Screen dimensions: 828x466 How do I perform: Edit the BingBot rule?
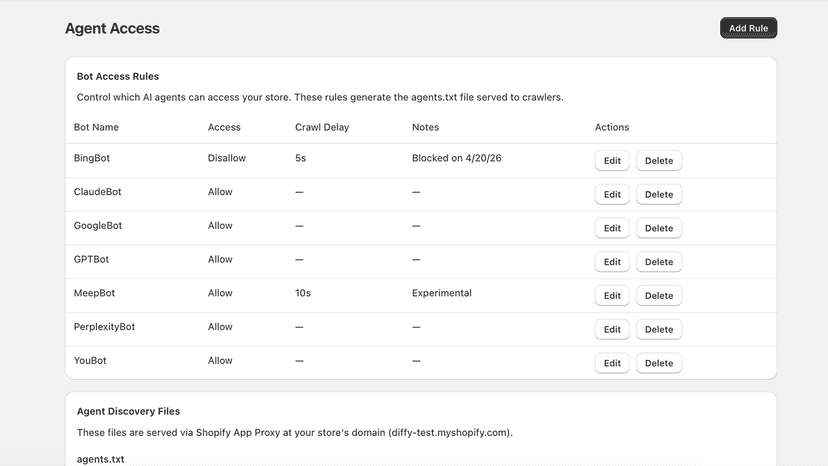point(612,161)
